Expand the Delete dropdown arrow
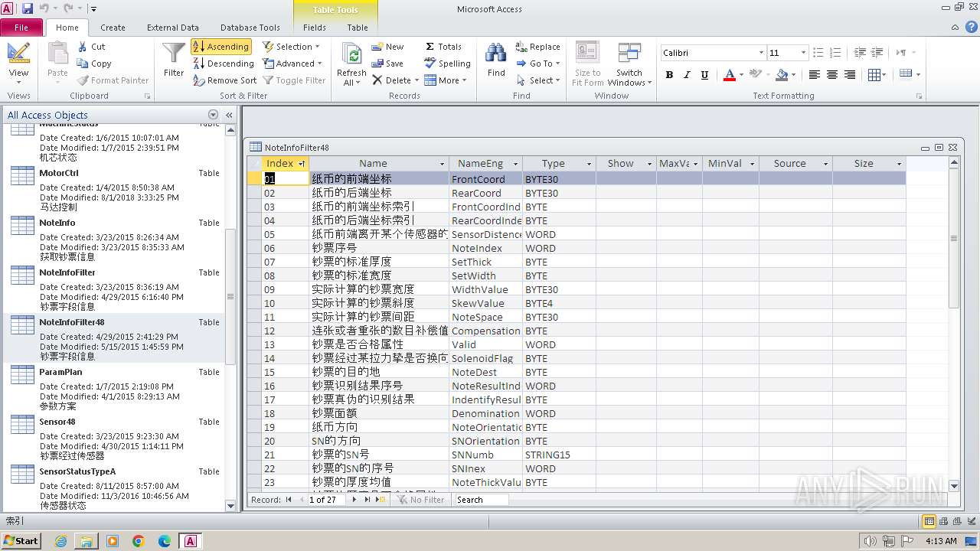The image size is (980, 551). click(x=416, y=80)
